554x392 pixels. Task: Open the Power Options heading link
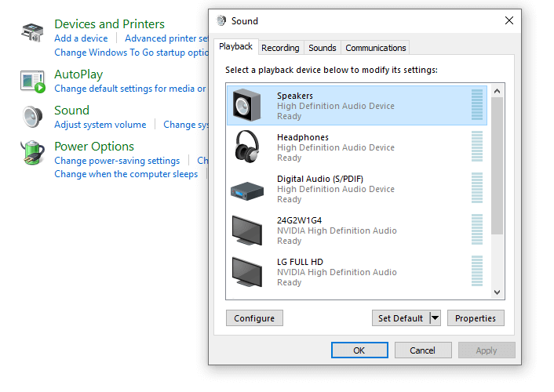tap(94, 146)
